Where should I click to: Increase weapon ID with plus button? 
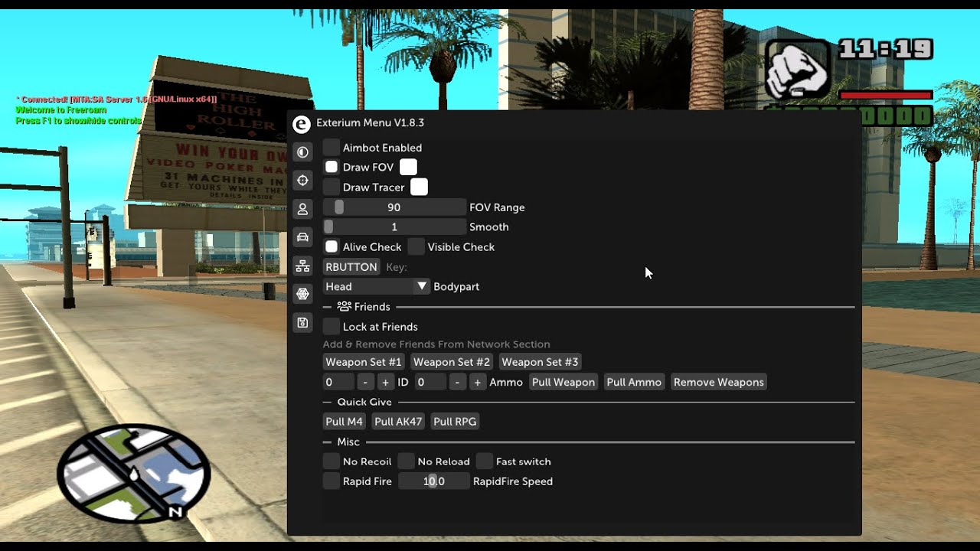pos(385,382)
